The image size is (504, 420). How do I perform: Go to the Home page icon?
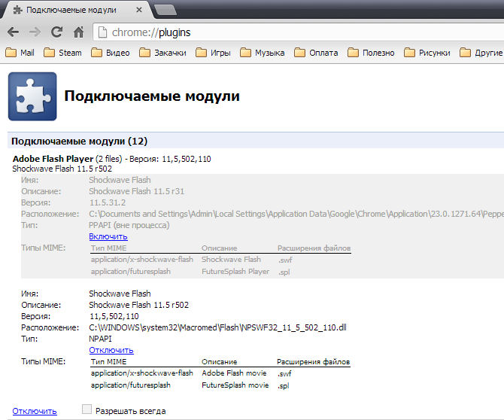pos(78,32)
